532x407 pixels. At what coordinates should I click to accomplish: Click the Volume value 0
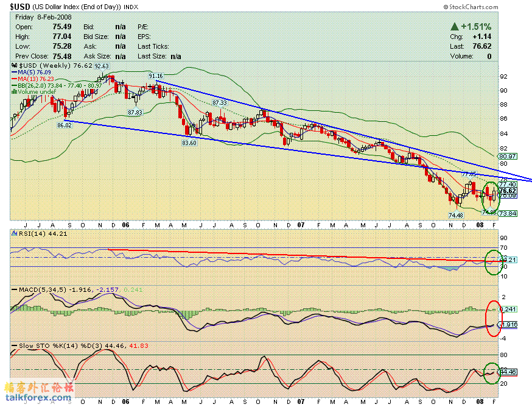coord(489,56)
